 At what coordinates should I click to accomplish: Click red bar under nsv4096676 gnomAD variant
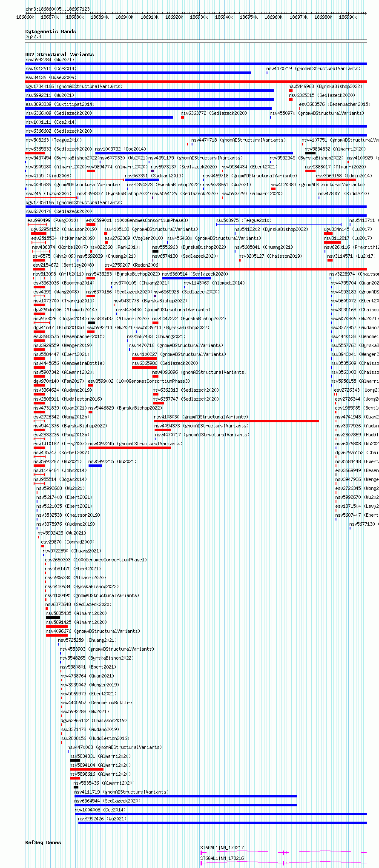(57, 635)
